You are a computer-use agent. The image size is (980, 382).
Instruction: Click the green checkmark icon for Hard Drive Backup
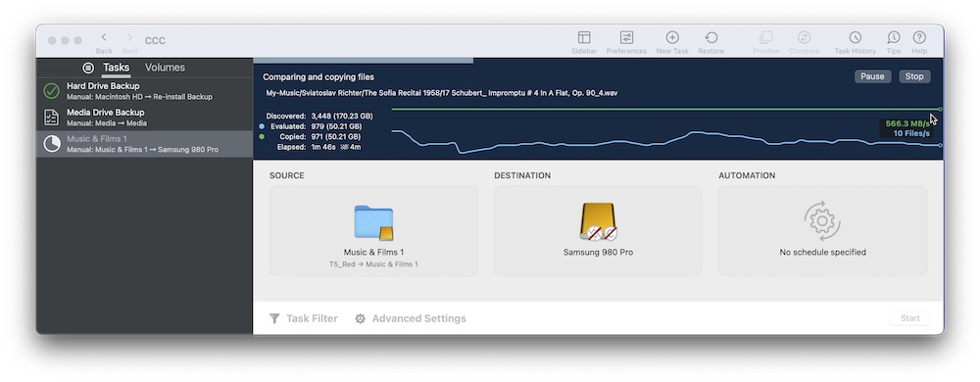pyautogui.click(x=51, y=91)
